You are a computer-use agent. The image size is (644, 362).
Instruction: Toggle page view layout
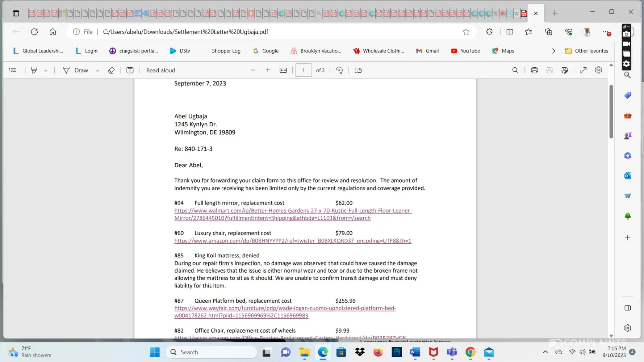(358, 70)
